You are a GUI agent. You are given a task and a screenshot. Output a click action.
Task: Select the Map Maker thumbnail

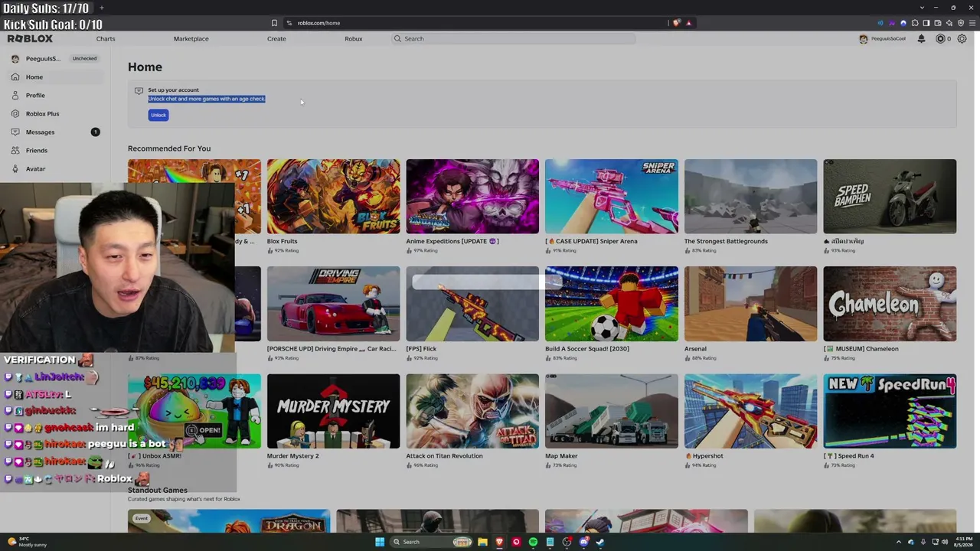[x=611, y=411]
